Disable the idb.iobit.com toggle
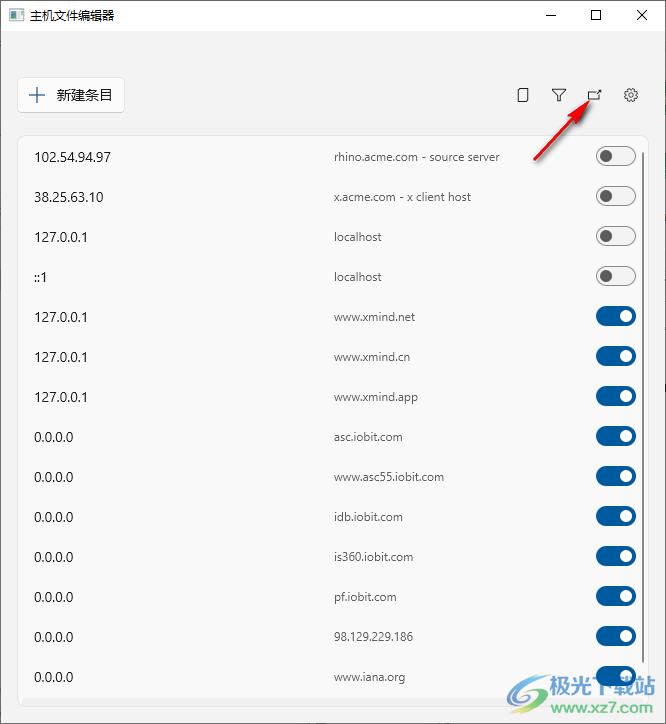Image resolution: width=666 pixels, height=724 pixels. pyautogui.click(x=616, y=516)
